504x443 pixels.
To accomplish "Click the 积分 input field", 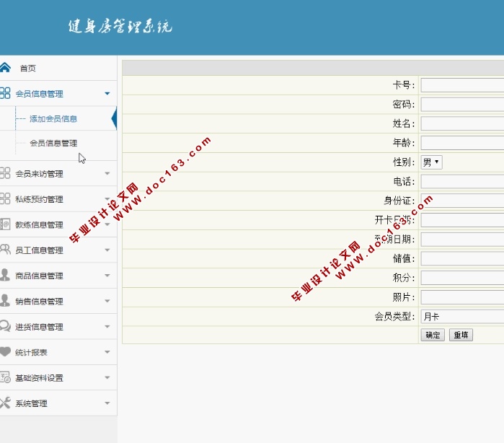I will pyautogui.click(x=462, y=278).
